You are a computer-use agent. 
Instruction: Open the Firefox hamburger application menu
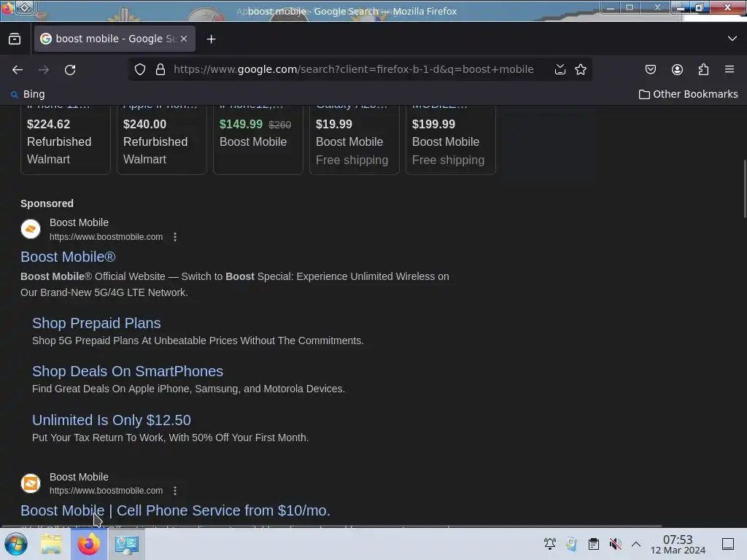(x=729, y=69)
